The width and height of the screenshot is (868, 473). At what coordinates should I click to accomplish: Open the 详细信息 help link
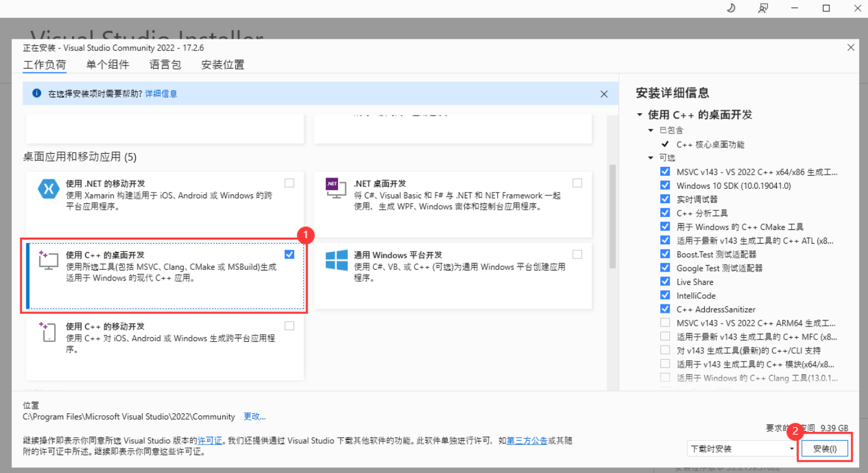tap(161, 94)
